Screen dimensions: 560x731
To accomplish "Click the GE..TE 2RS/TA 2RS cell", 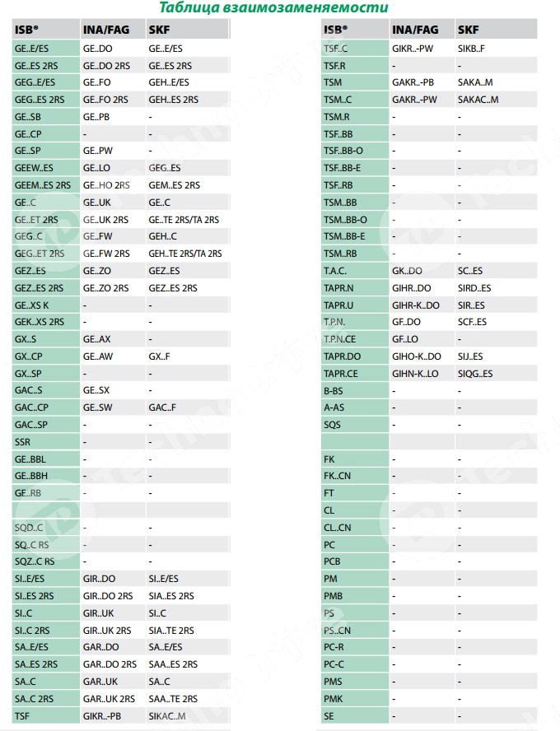I will (184, 220).
